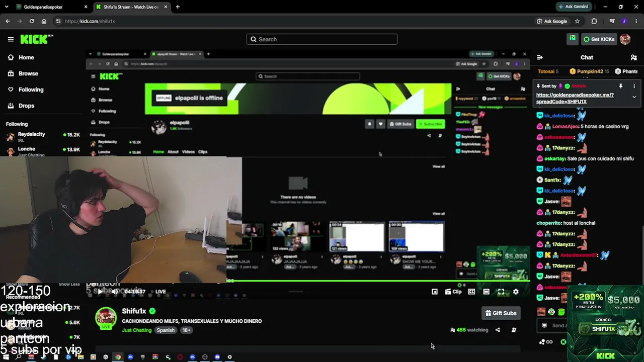Share the stream via share icon
Viewport: 644px width, 362px height.
point(498,330)
